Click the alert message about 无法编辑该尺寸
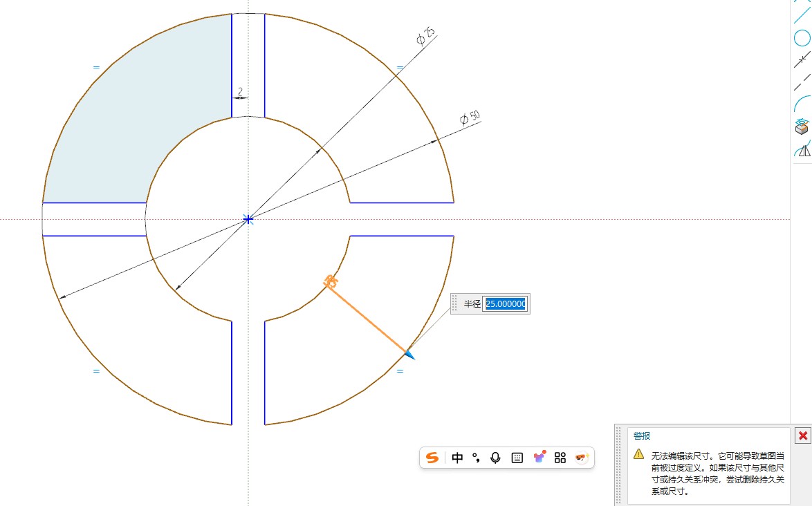The height and width of the screenshot is (506, 812). point(718,474)
